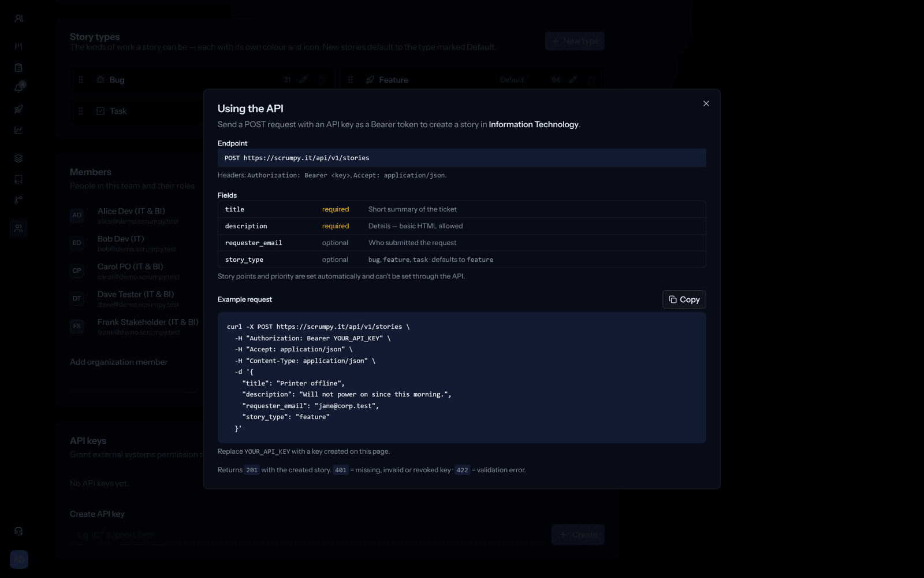Viewport: 924px width, 578px height.
Task: Focus the Create API key name field
Action: (308, 535)
